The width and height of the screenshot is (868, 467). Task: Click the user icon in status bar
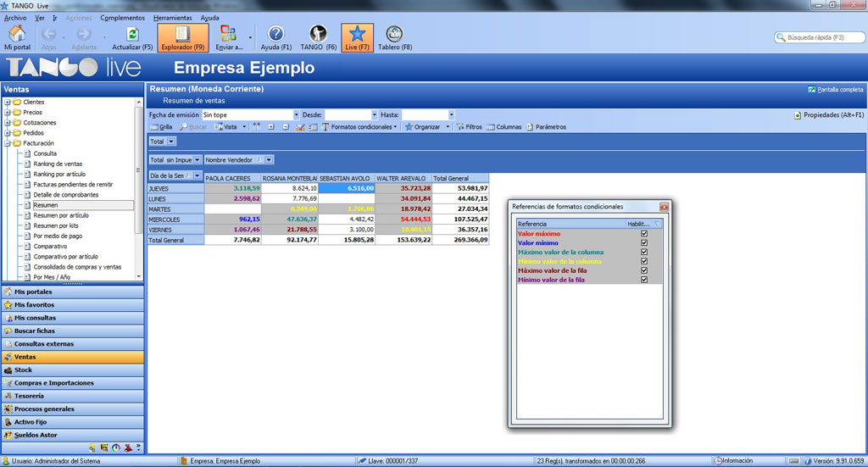point(6,461)
